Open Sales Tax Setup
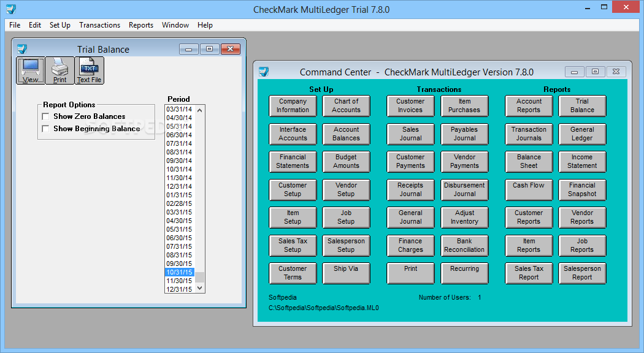The width and height of the screenshot is (644, 353). (293, 246)
